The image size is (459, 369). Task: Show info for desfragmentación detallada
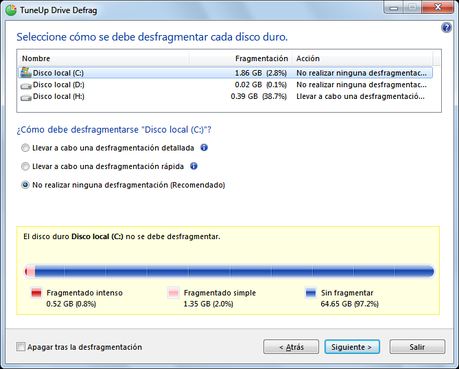pos(204,147)
